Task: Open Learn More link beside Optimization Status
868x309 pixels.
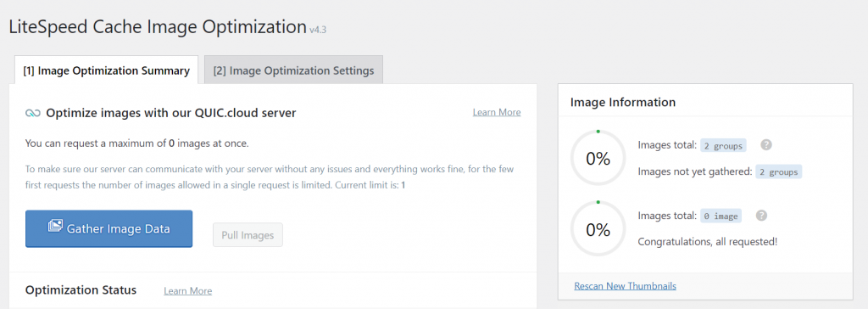Action: 187,290
